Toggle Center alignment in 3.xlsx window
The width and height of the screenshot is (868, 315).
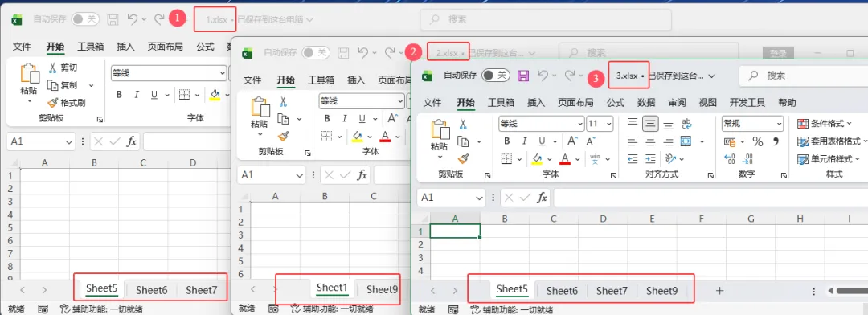pos(650,141)
